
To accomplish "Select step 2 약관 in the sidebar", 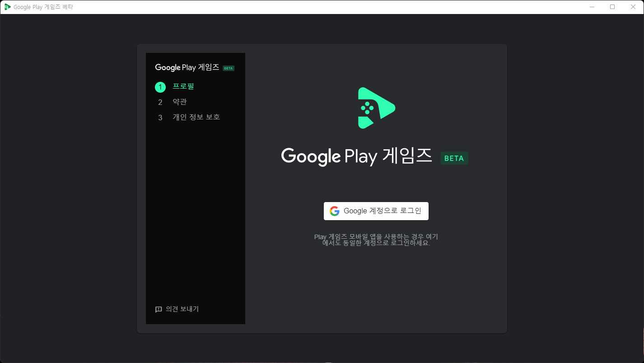I will 172,102.
